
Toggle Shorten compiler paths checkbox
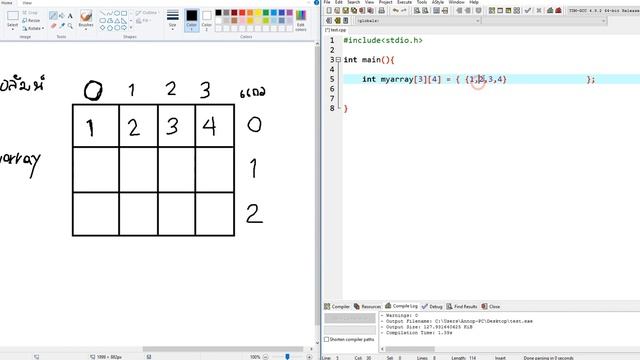click(327, 339)
